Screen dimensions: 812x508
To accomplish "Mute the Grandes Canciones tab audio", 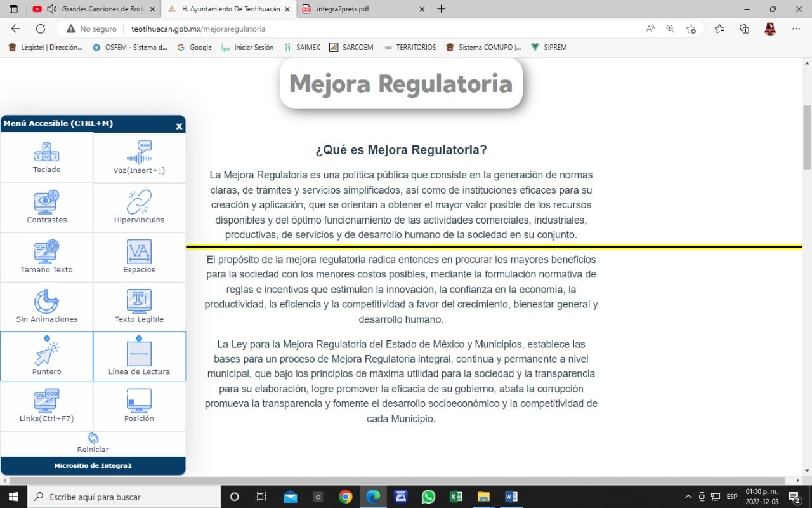I will click(52, 9).
